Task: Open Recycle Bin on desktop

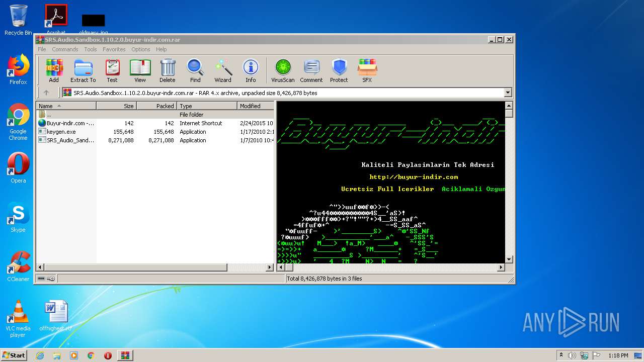Action: click(18, 20)
